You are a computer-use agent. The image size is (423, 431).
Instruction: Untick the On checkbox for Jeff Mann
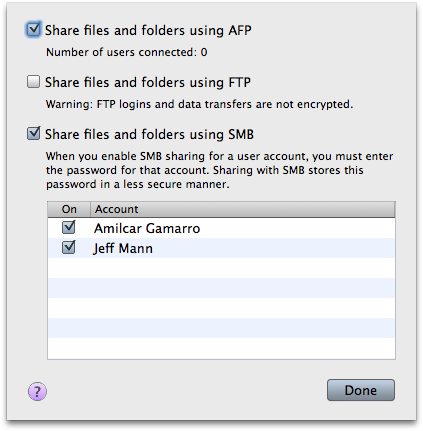(69, 247)
